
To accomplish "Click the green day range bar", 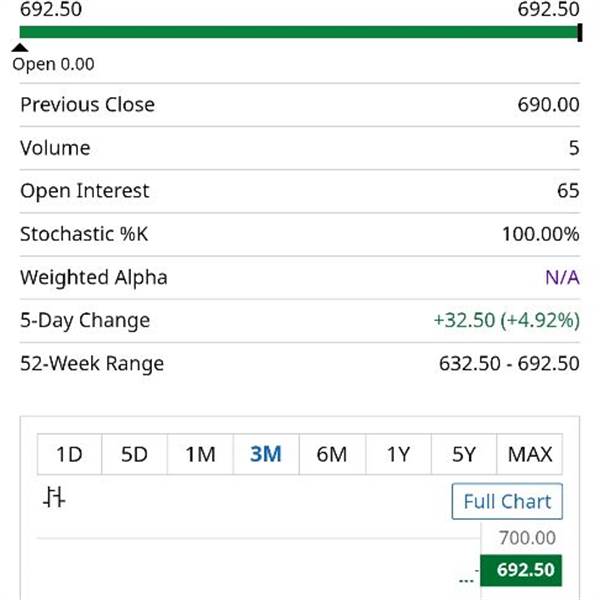I will (298, 32).
